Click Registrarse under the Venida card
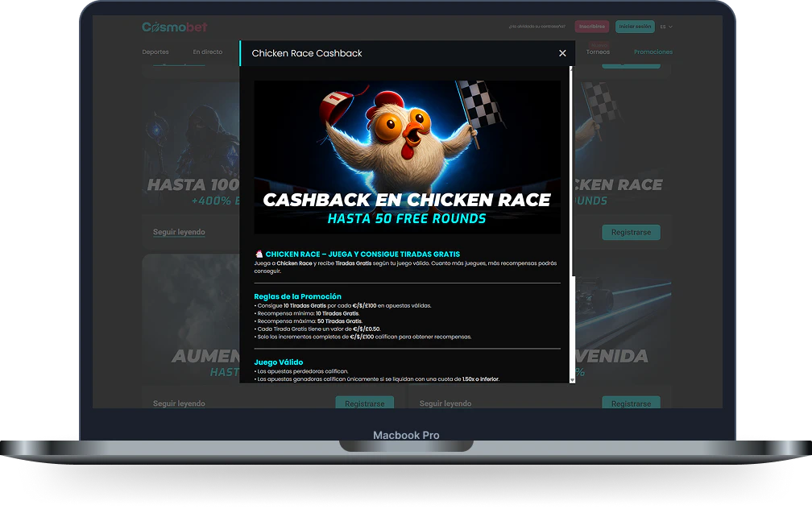Screen dimensions: 812x509 631,403
